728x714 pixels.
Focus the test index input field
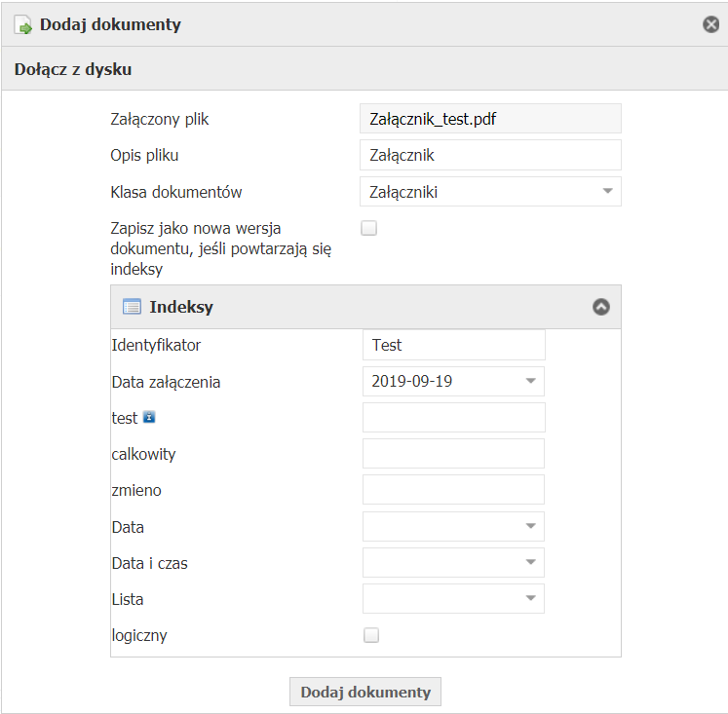coord(453,418)
